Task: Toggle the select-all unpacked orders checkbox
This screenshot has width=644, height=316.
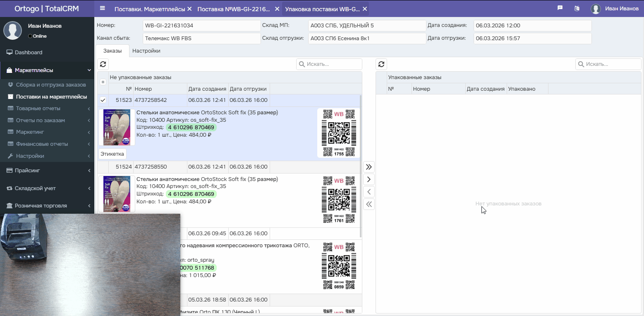Action: [x=103, y=82]
